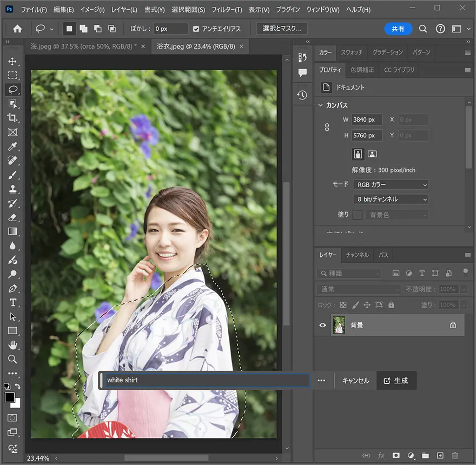Add a layer mask from Layers footer
Viewport: 476px width, 465px height.
pyautogui.click(x=396, y=456)
